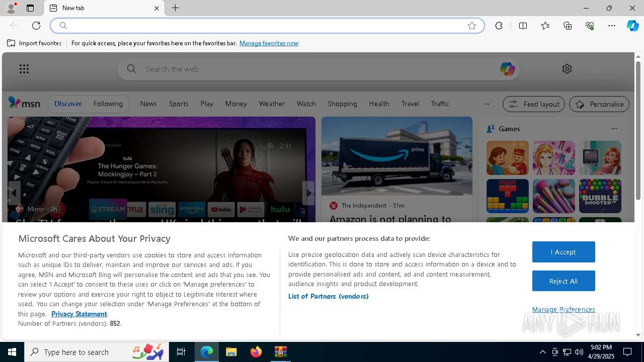Image resolution: width=644 pixels, height=362 pixels.
Task: Open the Amazon truck article image
Action: coord(397,156)
